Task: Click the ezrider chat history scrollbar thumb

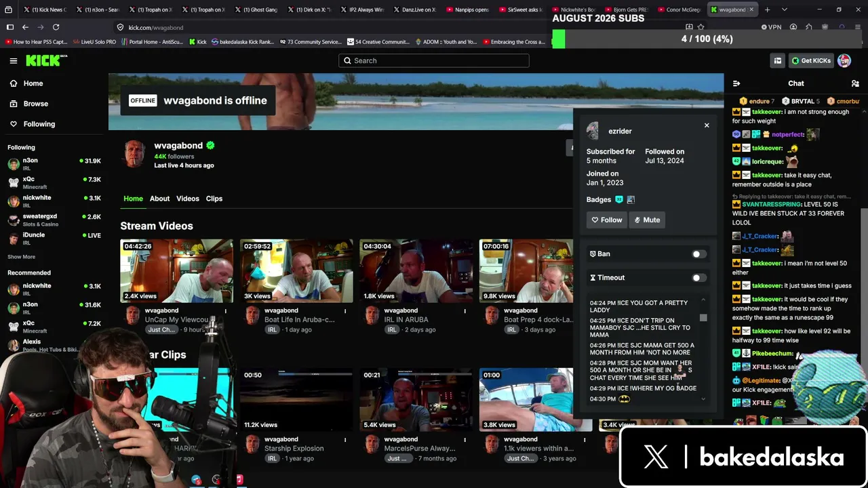Action: 703,317
